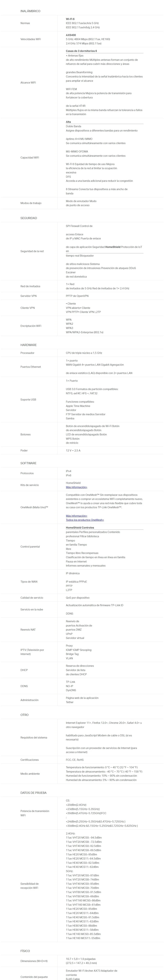Click the SEGURIDAD section heading
The width and height of the screenshot is (164, 980).
click(x=29, y=218)
